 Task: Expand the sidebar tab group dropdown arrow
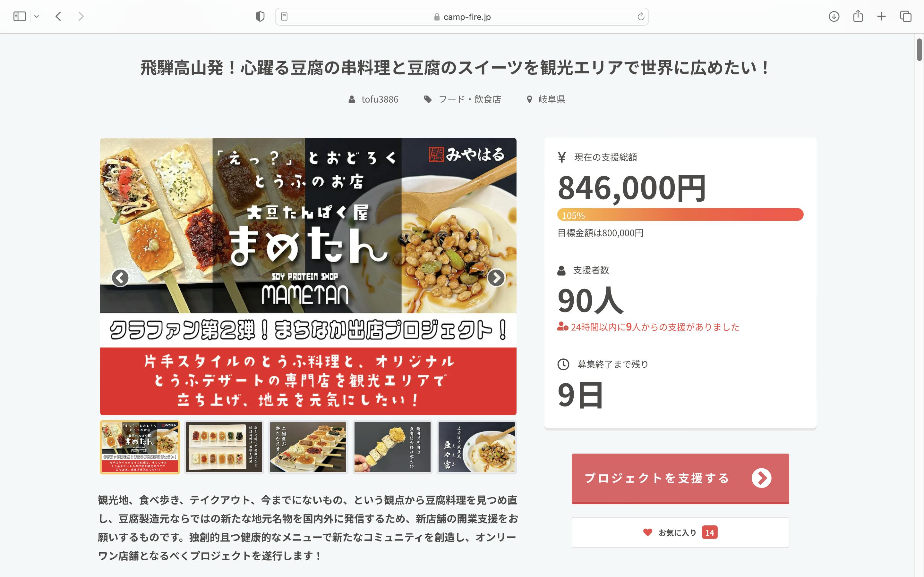click(37, 16)
